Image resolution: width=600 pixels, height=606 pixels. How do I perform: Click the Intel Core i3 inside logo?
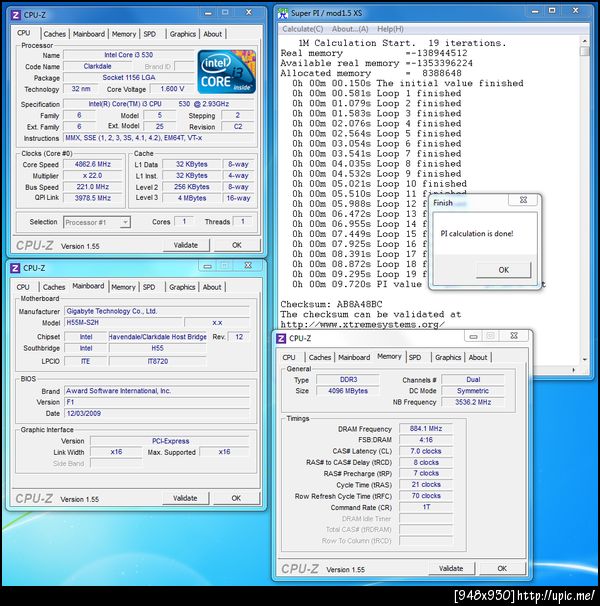click(x=227, y=72)
